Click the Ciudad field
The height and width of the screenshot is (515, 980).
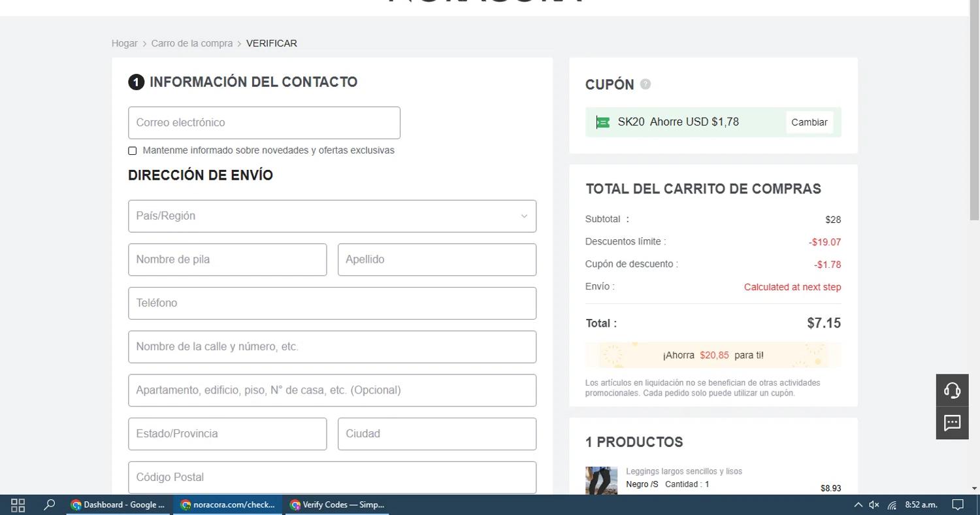point(437,434)
